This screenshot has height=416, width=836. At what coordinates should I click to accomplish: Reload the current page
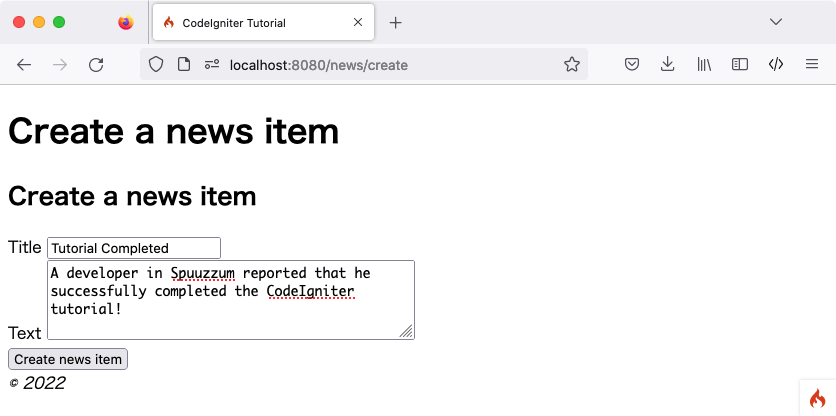point(96,65)
